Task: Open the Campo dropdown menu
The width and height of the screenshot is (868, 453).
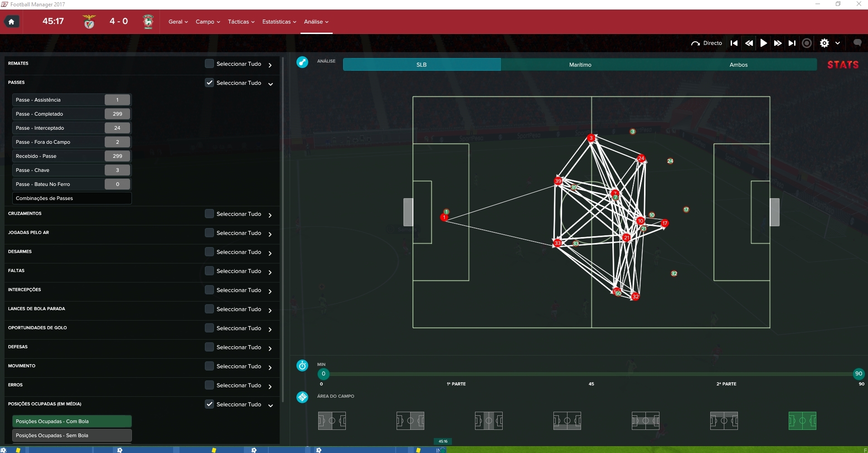Action: [x=208, y=22]
